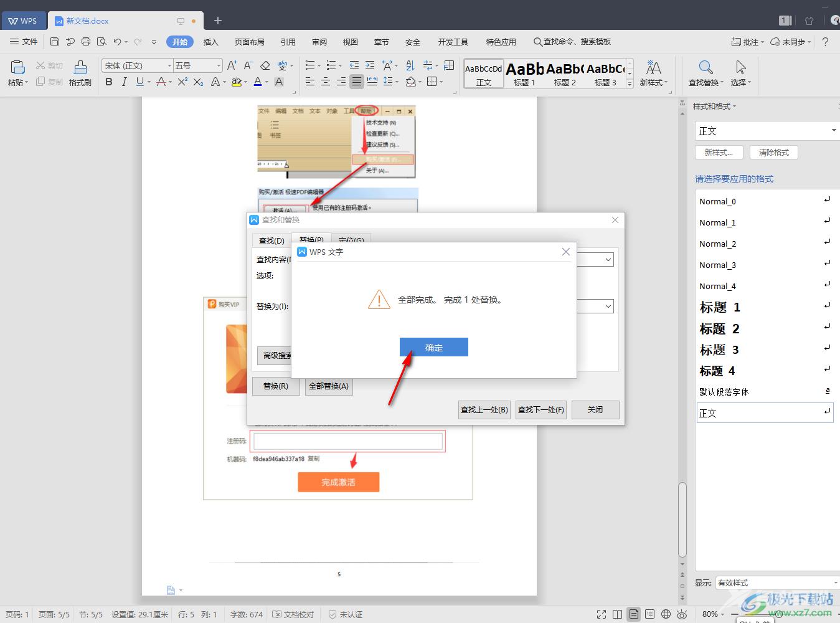This screenshot has height=623, width=840.
Task: Click the numbered list icon
Action: click(x=331, y=65)
